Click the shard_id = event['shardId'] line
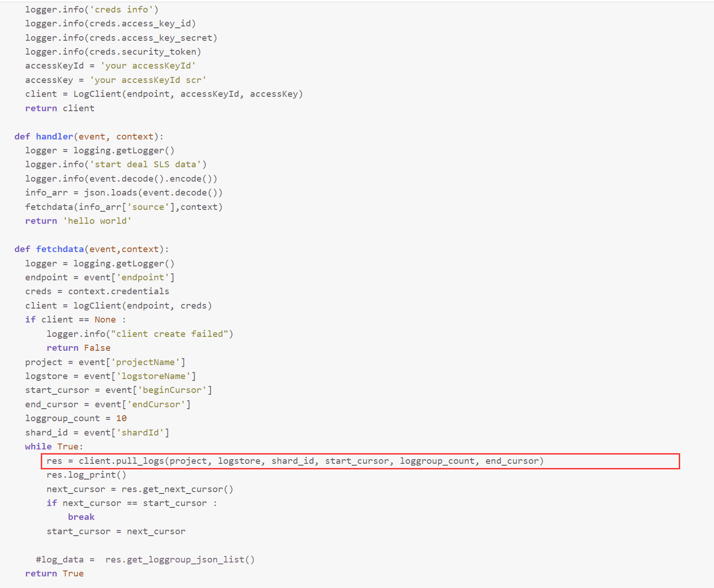Screen dimensions: 714x588 click(97, 433)
